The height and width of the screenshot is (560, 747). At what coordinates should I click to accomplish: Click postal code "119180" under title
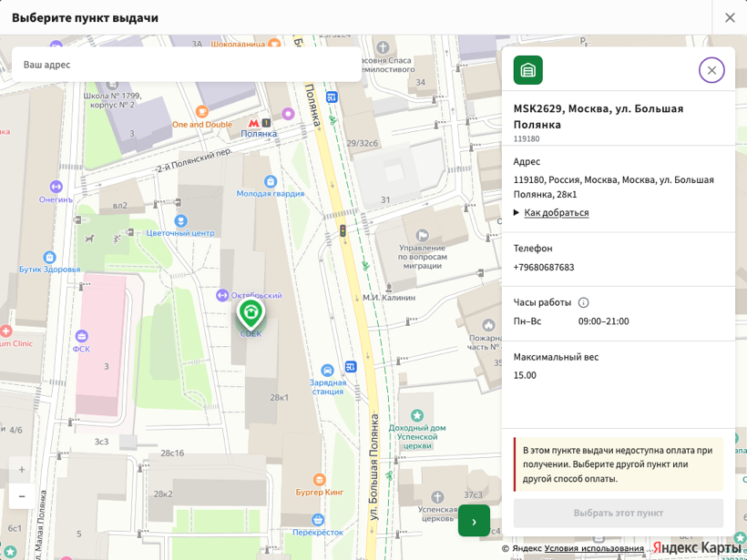coord(527,139)
